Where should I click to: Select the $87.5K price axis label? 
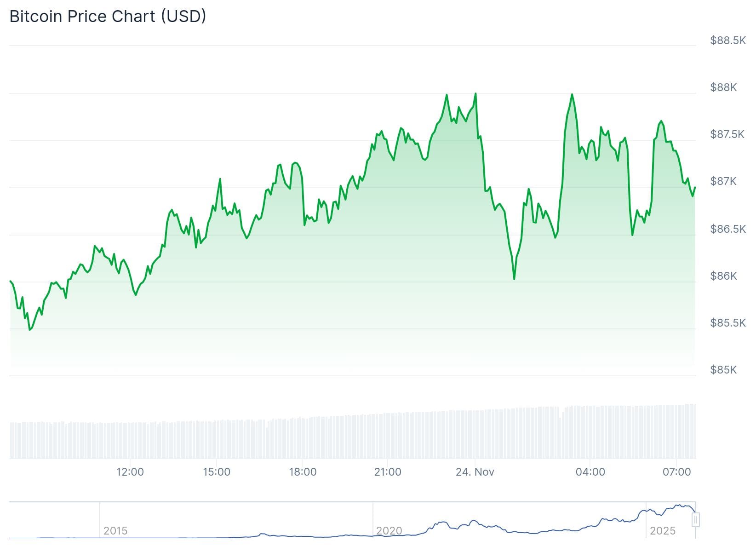(727, 134)
